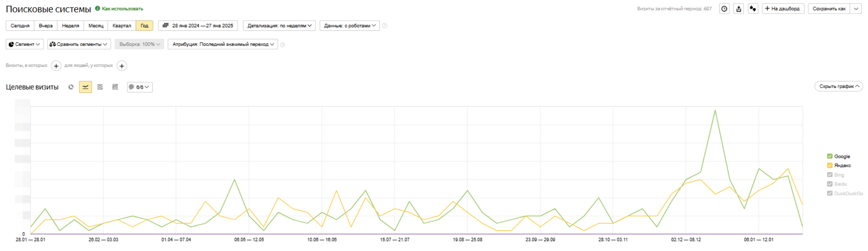
Task: Click the compare periods icon button
Action: (x=752, y=9)
